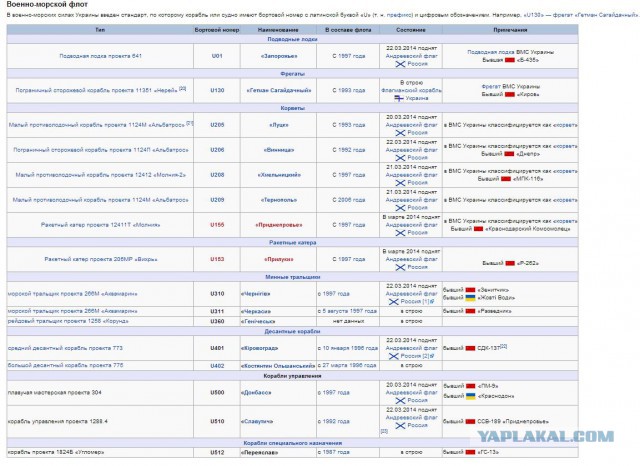Click the naval ensign icon in the «Винница» row
Viewport: 640px width, 466px height.
tap(400, 158)
